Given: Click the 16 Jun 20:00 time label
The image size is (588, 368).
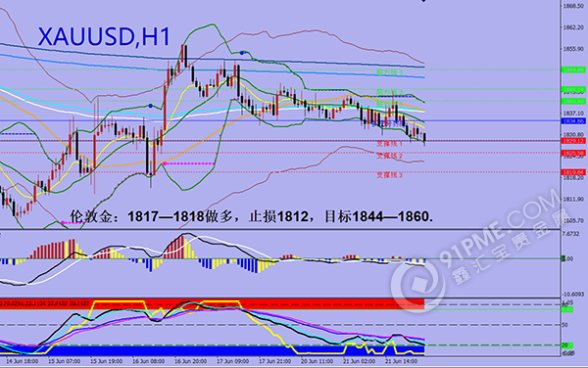Looking at the screenshot, I should click(190, 361).
